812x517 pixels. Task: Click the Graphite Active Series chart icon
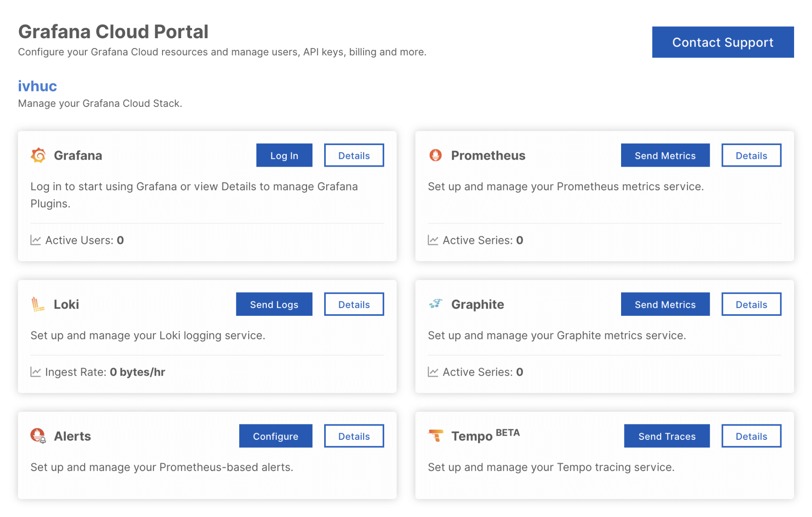[433, 372]
